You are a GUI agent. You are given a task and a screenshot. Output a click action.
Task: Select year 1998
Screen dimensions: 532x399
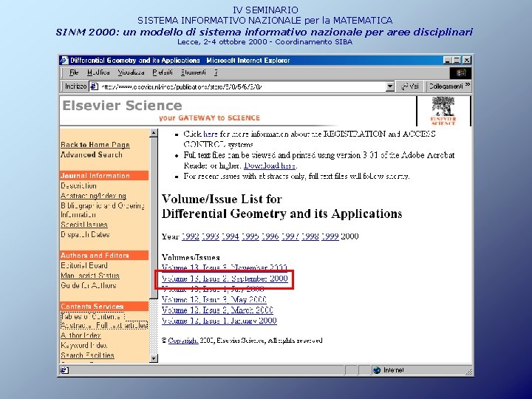click(x=310, y=236)
